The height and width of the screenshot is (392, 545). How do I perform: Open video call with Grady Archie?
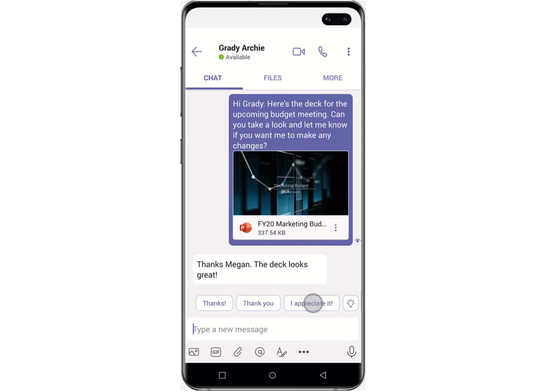(x=299, y=51)
